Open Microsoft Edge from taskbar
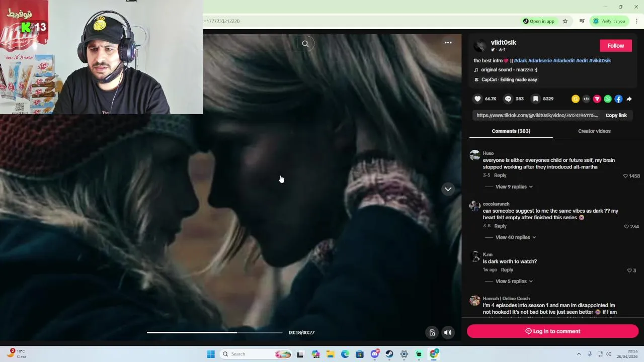644x362 pixels. (345, 354)
